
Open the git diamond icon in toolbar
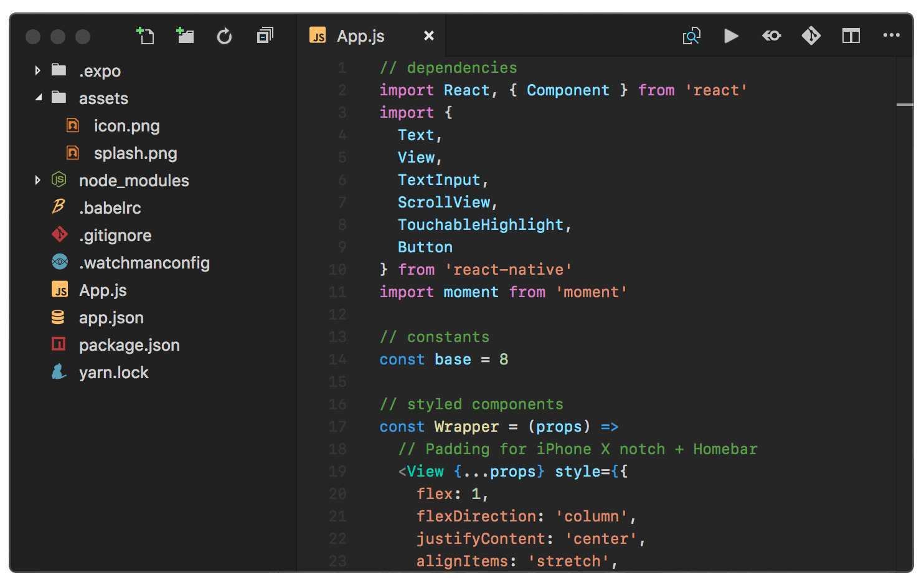tap(811, 36)
